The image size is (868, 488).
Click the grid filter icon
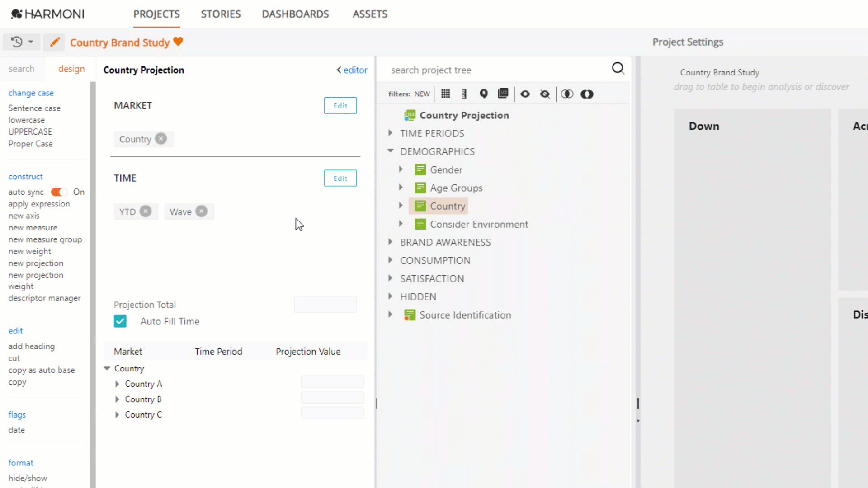click(445, 94)
